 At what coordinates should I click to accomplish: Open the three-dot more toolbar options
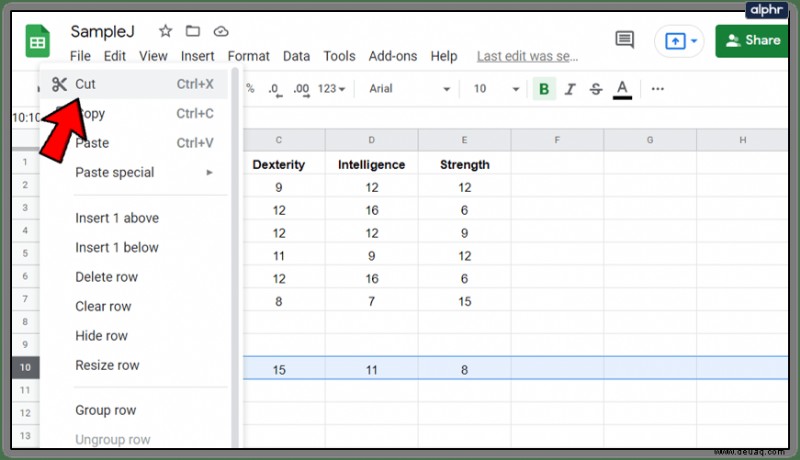[x=658, y=89]
